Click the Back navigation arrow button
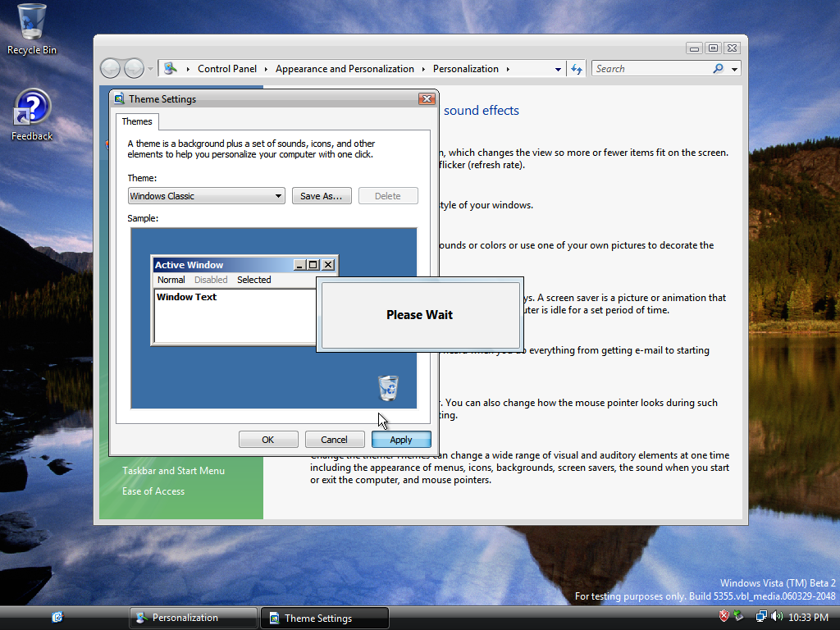 (111, 69)
